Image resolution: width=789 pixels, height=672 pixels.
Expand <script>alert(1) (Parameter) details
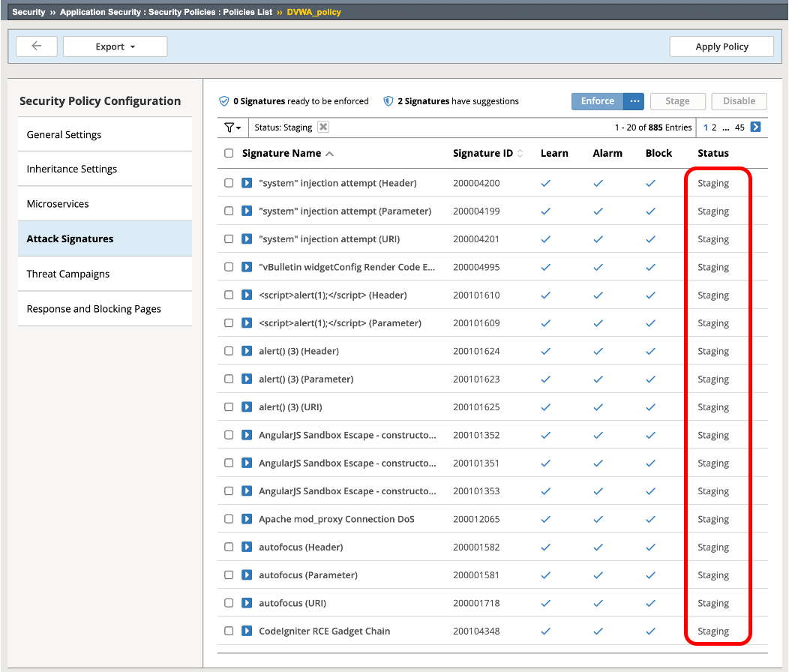tap(247, 322)
